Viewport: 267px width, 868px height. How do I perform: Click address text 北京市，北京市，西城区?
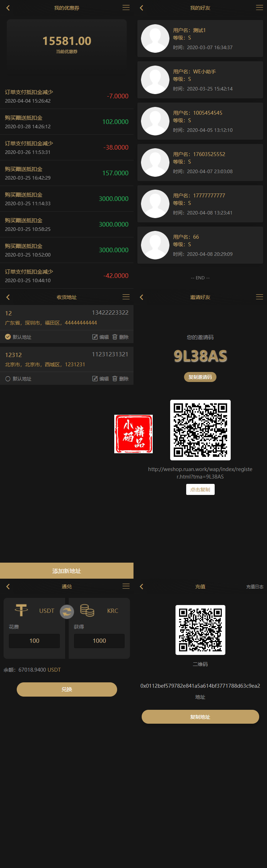45,365
